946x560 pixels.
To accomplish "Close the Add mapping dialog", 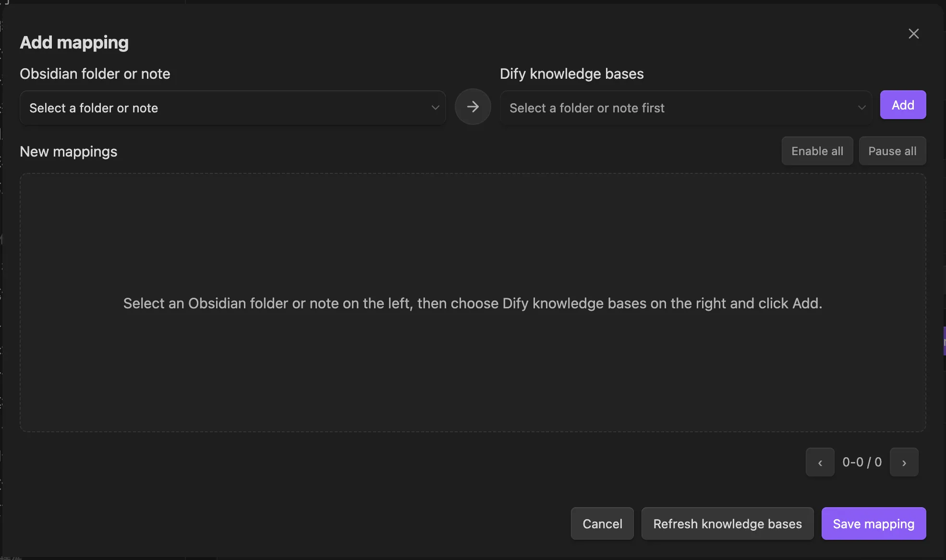I will (x=913, y=34).
